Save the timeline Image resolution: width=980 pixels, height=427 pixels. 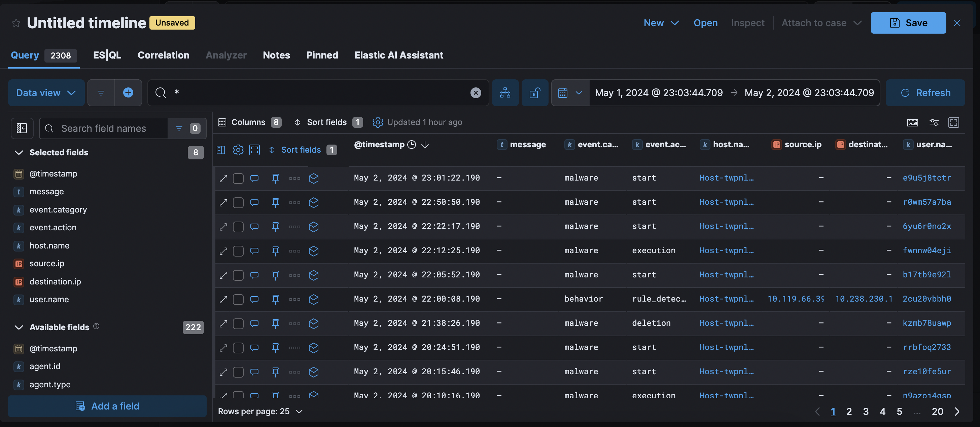(908, 23)
